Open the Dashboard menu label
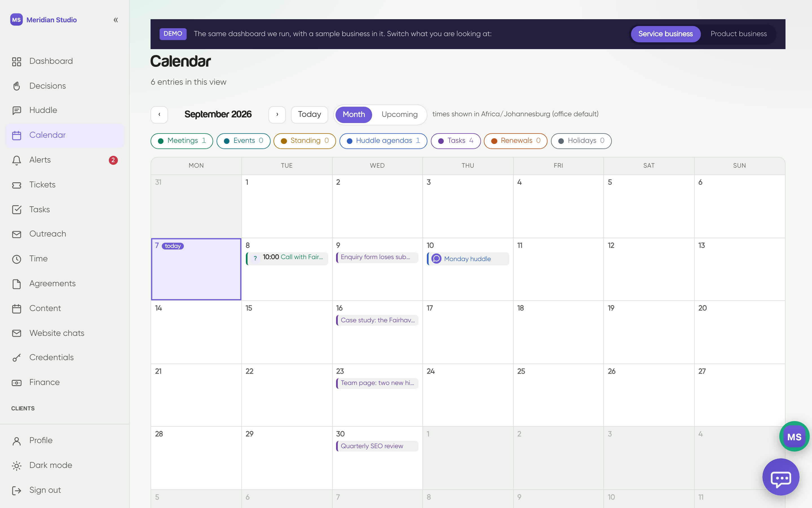 tap(51, 61)
